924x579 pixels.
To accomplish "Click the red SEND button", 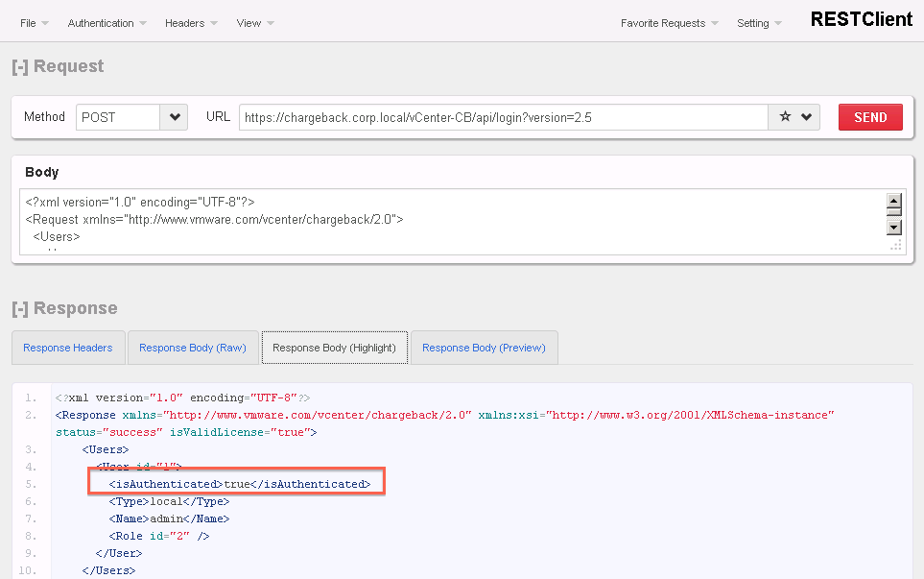I will point(870,117).
